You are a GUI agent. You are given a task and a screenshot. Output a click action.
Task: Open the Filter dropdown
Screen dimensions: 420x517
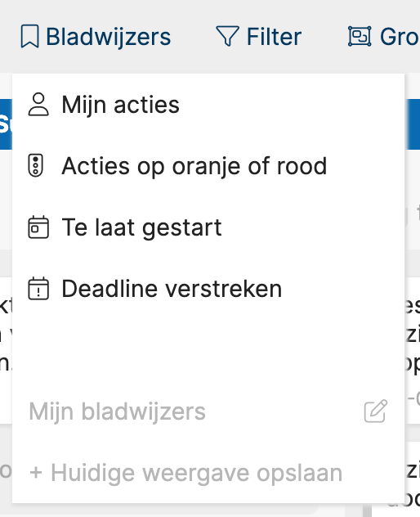coord(258,36)
